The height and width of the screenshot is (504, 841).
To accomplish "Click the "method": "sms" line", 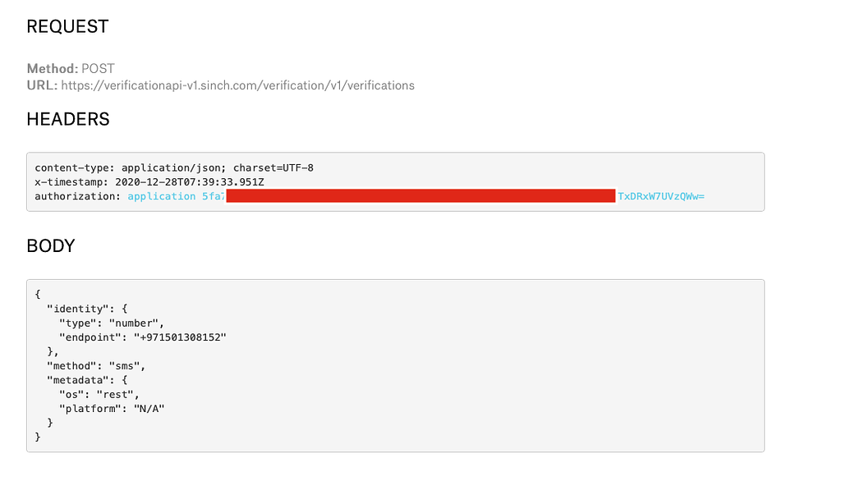I will click(97, 366).
